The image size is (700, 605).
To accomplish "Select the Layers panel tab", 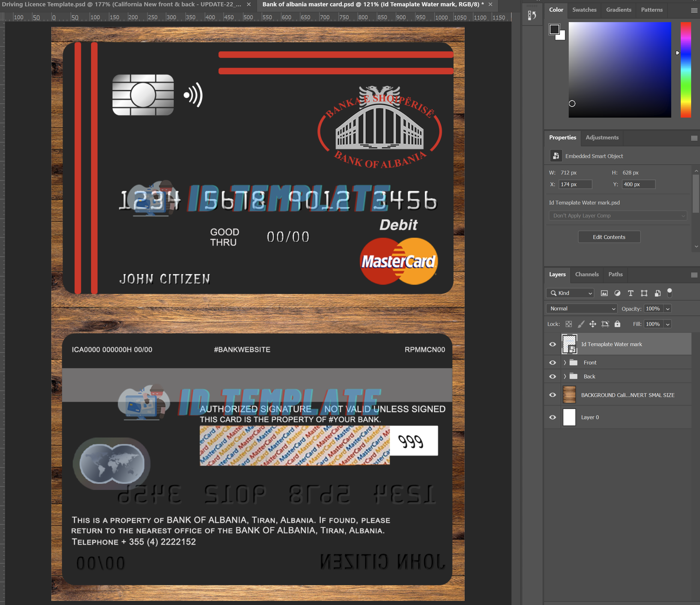I will pos(557,274).
